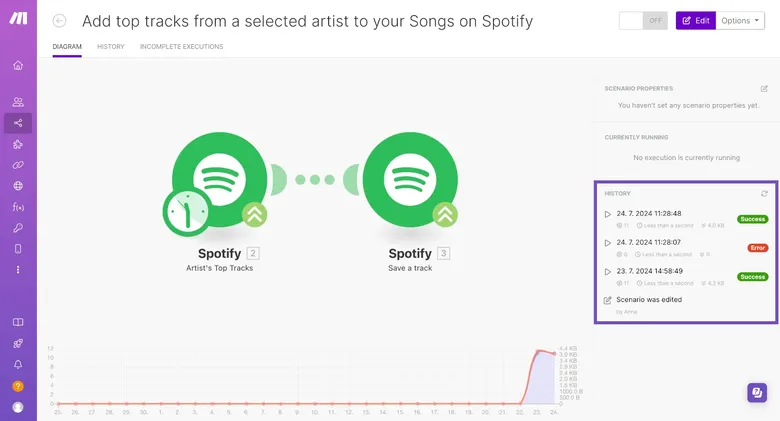Viewport: 780px width, 421px height.
Task: Expand the Options dropdown
Action: [x=740, y=20]
